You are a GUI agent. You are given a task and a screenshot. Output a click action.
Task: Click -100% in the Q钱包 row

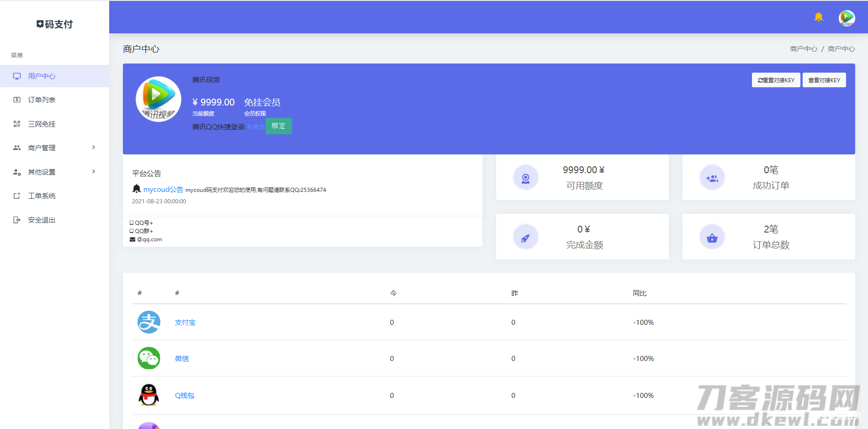point(643,396)
